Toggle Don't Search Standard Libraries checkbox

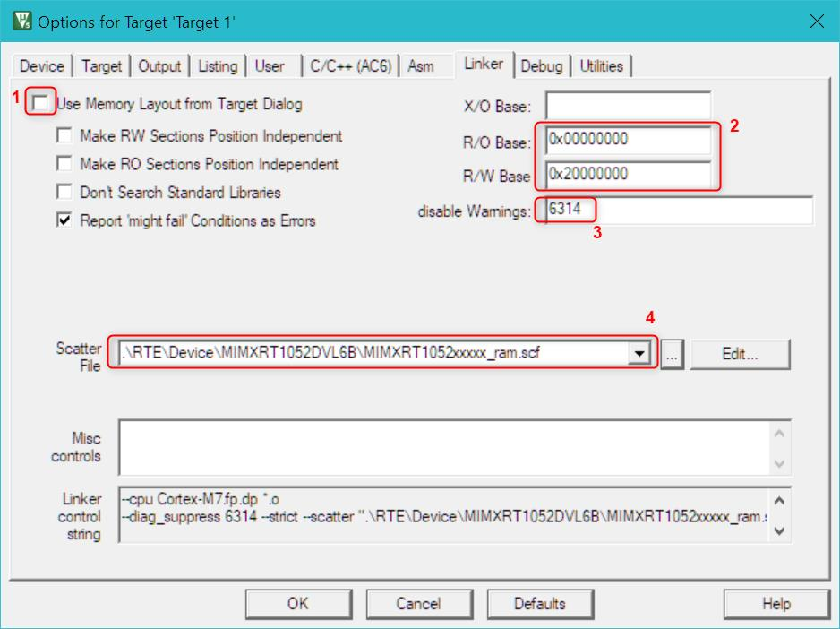pyautogui.click(x=64, y=192)
